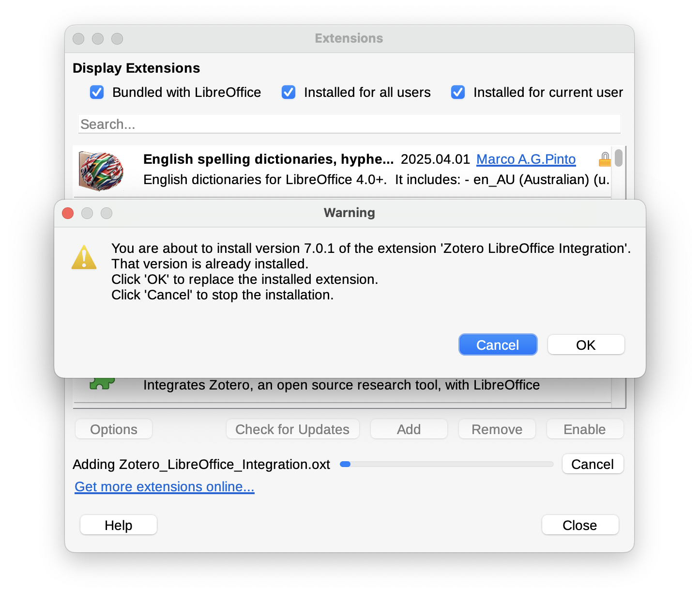Open the Marco A.G.Pinto publisher link
The width and height of the screenshot is (700, 593).
pos(526,159)
